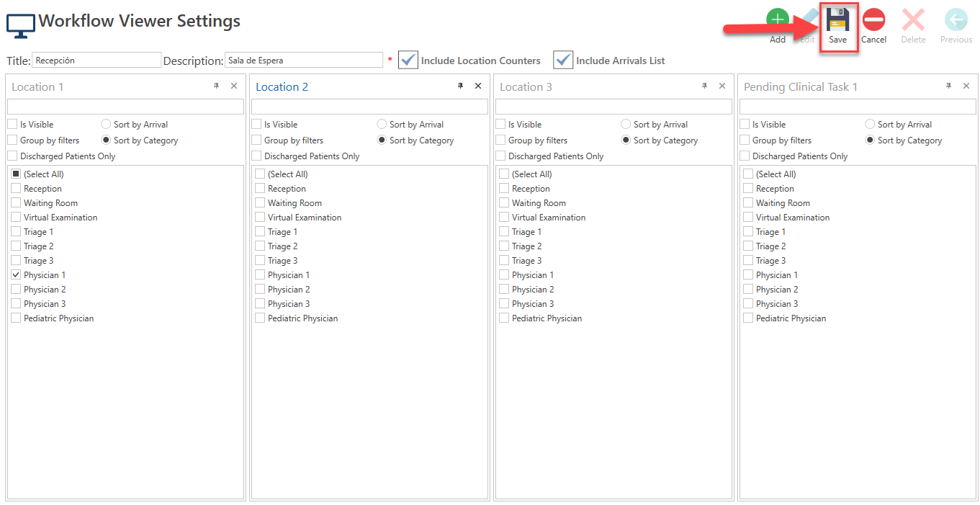Click the Location 2 name text box

click(369, 107)
